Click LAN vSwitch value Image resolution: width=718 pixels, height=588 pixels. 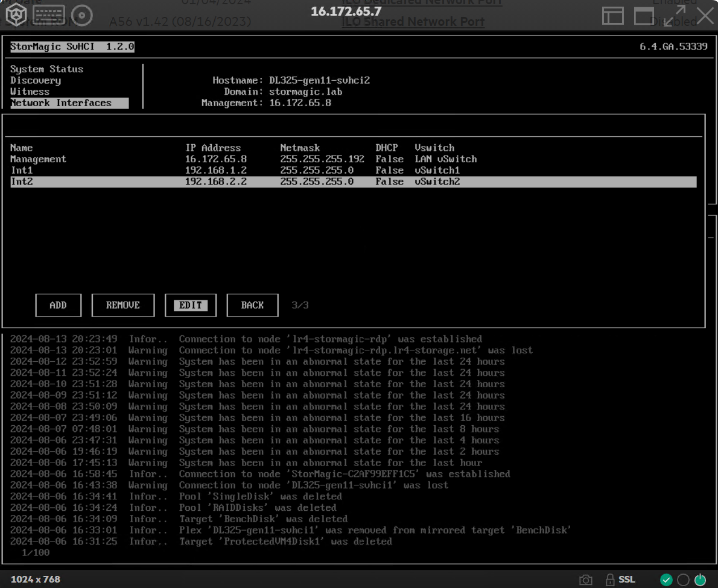(445, 159)
